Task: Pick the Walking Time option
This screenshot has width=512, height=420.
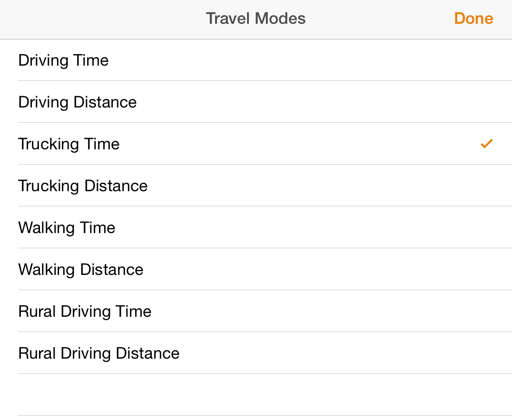Action: (x=67, y=228)
